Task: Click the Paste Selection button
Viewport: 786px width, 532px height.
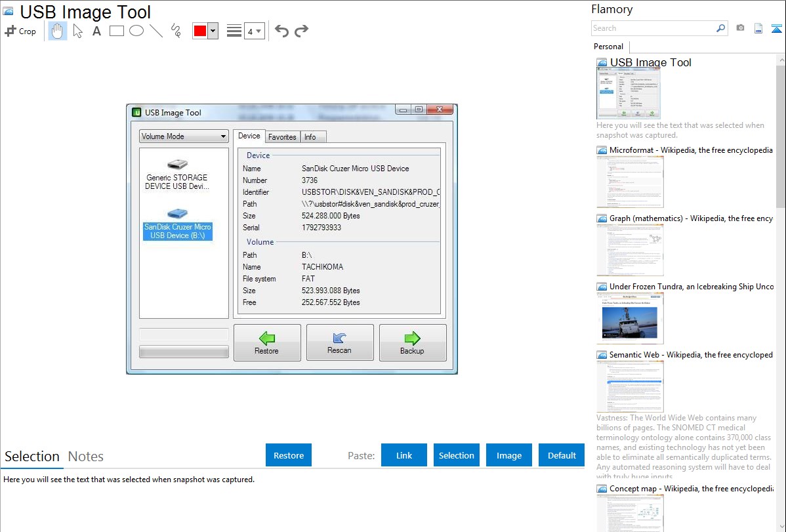Action: coord(457,455)
